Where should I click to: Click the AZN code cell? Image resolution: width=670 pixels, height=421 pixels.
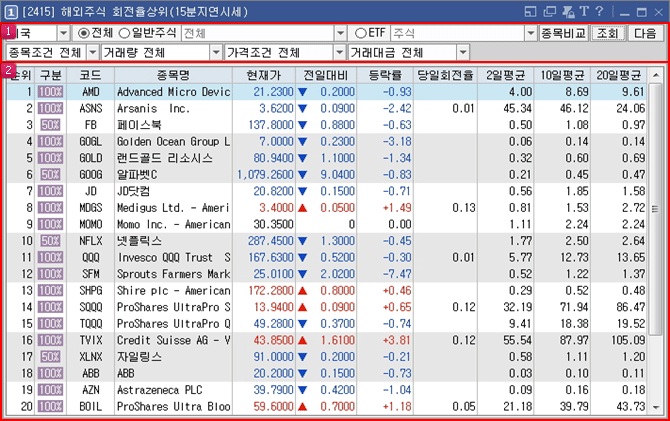91,390
